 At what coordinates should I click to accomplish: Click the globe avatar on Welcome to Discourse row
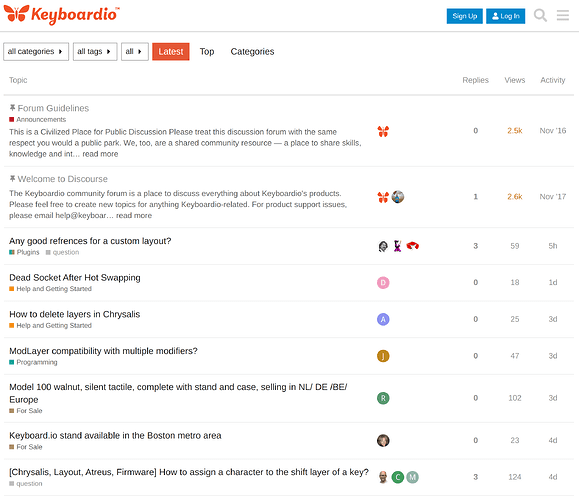[398, 197]
